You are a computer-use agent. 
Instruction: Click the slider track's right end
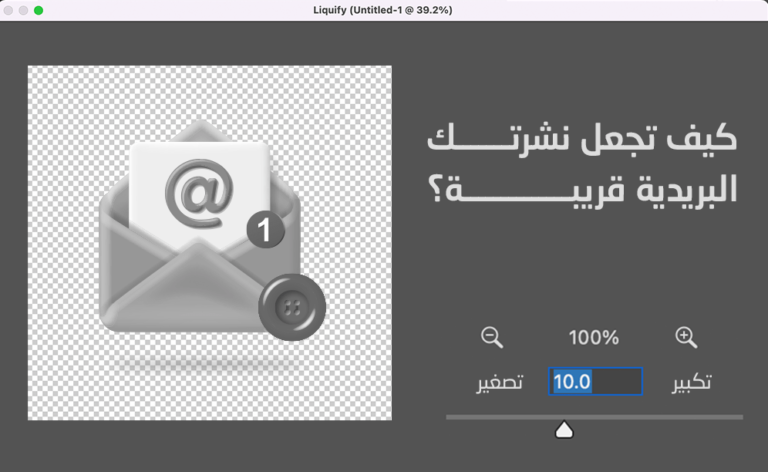tap(739, 417)
